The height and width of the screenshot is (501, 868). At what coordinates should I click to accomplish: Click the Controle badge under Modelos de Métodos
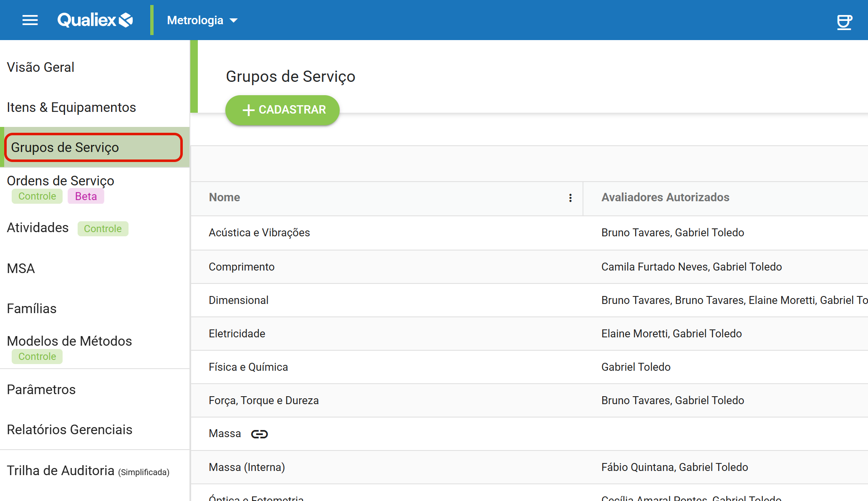[x=37, y=357]
